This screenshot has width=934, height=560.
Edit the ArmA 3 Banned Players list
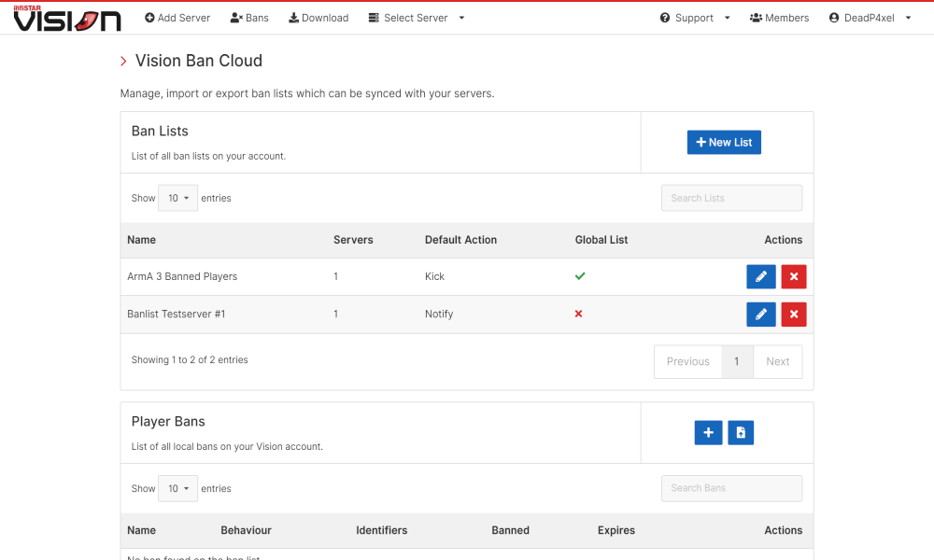tap(761, 276)
